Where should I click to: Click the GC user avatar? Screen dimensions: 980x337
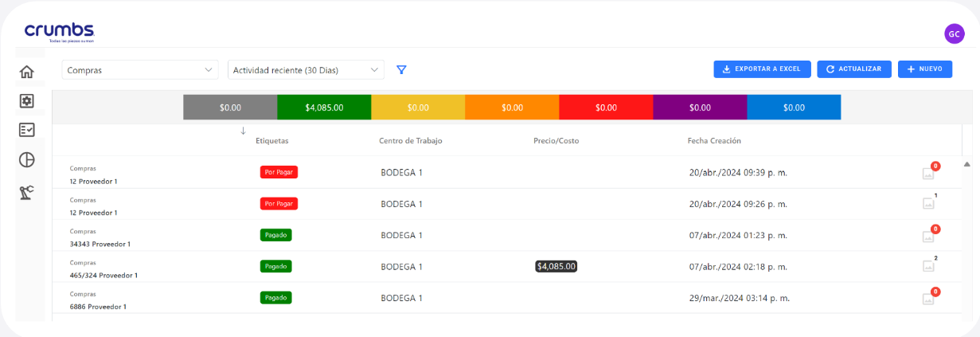coord(954,33)
